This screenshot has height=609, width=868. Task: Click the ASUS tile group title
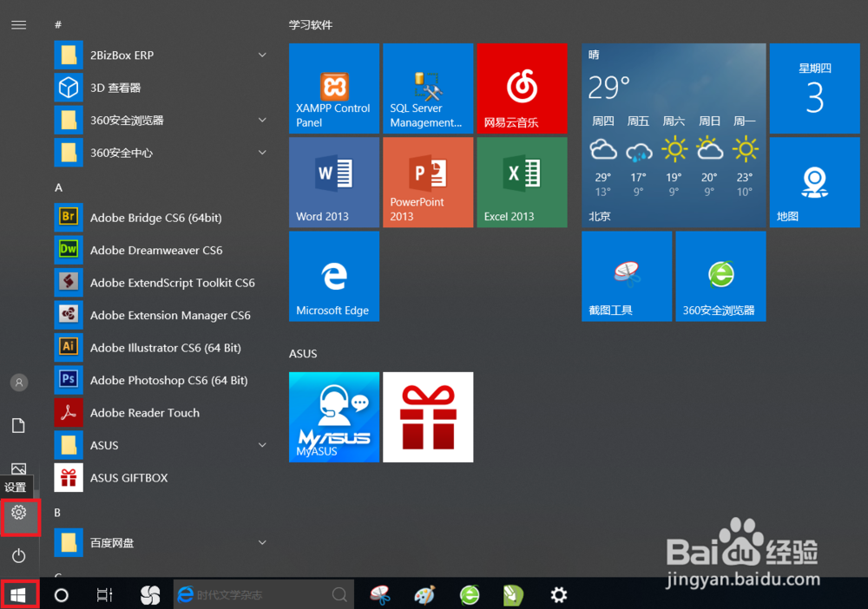point(303,353)
